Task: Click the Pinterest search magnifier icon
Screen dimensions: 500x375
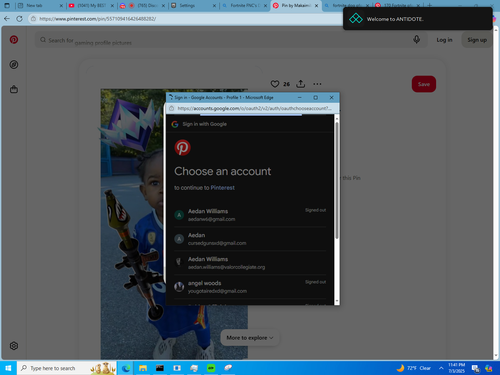Action: (43, 40)
